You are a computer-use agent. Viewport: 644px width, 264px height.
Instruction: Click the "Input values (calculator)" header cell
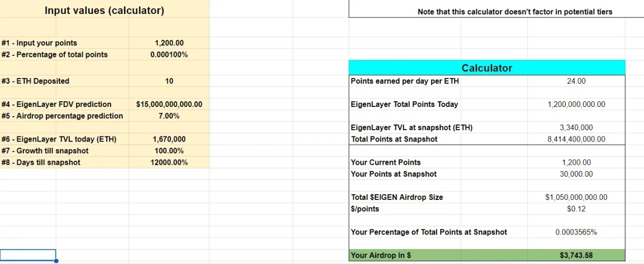(104, 10)
